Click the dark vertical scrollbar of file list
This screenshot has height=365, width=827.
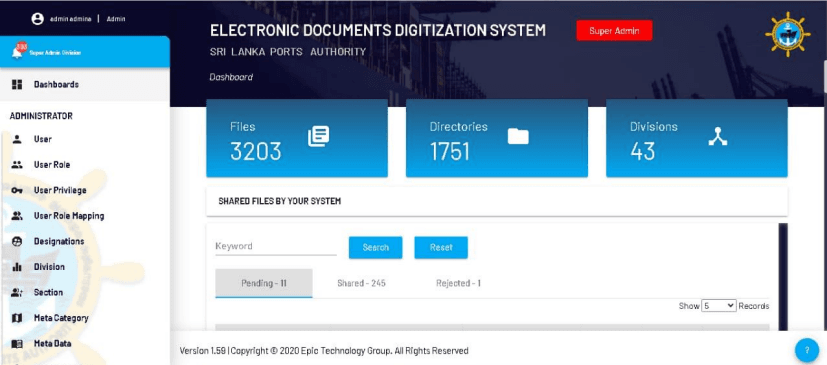click(x=783, y=277)
